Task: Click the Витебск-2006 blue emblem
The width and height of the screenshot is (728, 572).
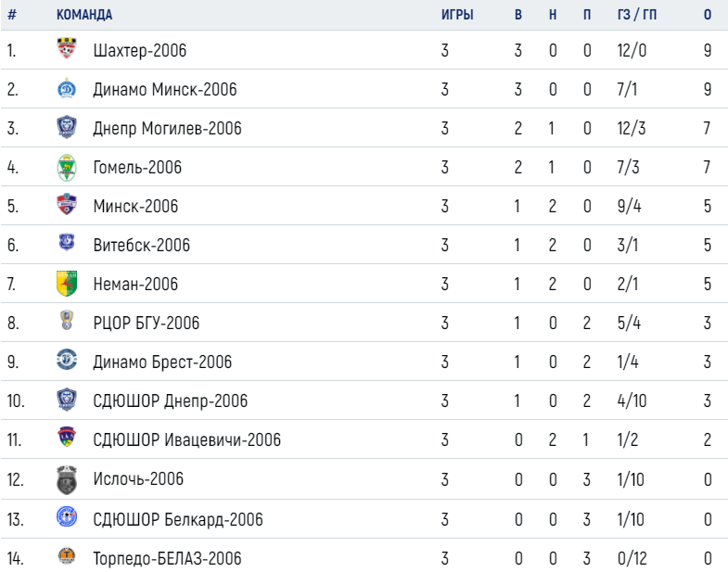Action: coord(67,242)
